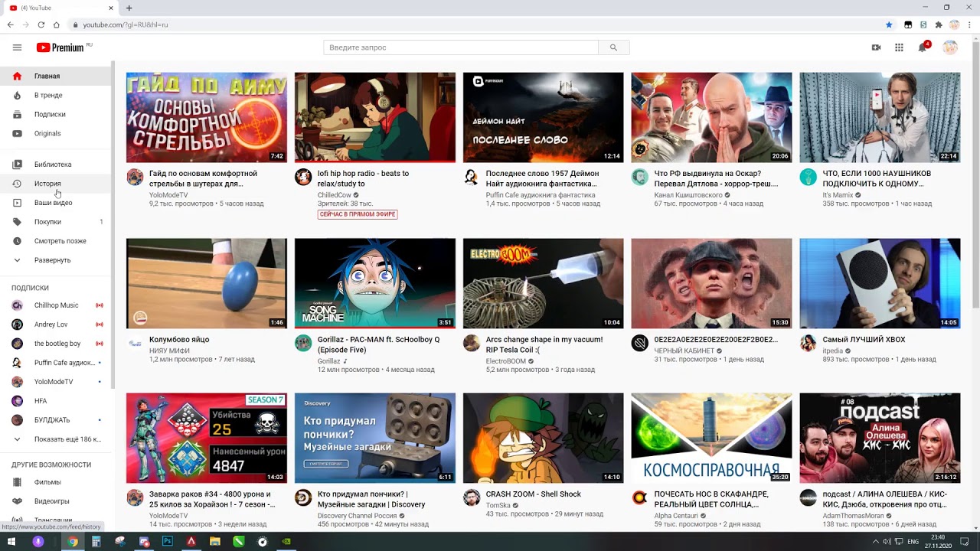Image resolution: width=980 pixels, height=551 pixels.
Task: Open СЕЙЧАС В ПРЯМОМ ЭФИРЕ badge
Action: point(358,214)
